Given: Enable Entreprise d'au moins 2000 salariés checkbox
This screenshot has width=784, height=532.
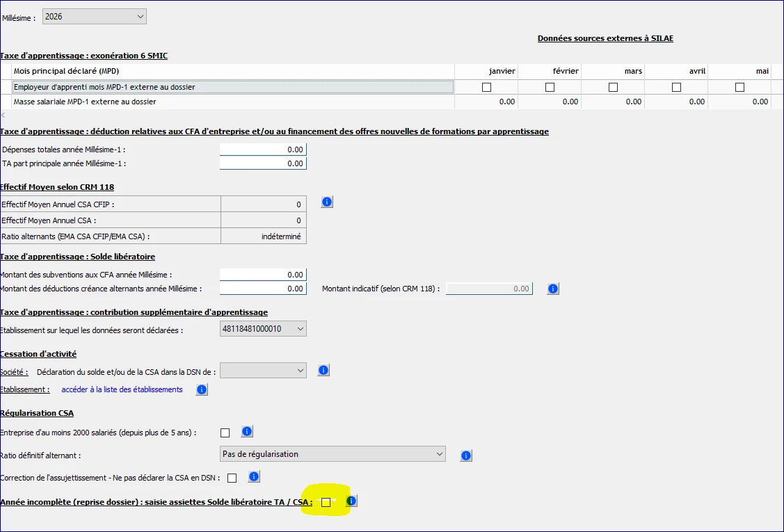Looking at the screenshot, I should tap(225, 433).
